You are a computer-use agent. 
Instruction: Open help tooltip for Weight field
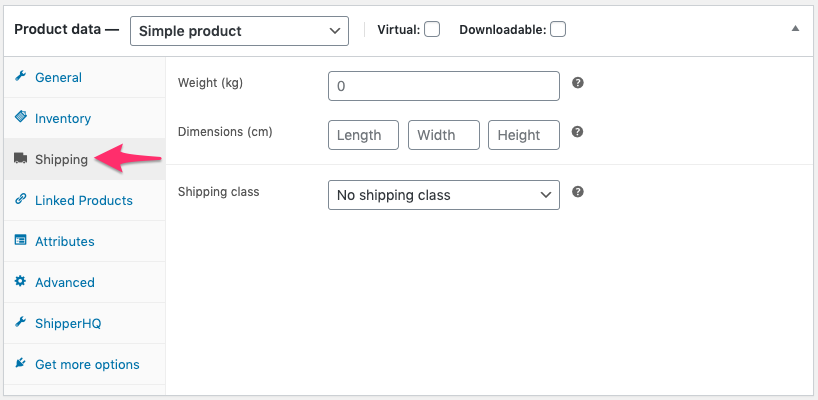click(x=577, y=84)
